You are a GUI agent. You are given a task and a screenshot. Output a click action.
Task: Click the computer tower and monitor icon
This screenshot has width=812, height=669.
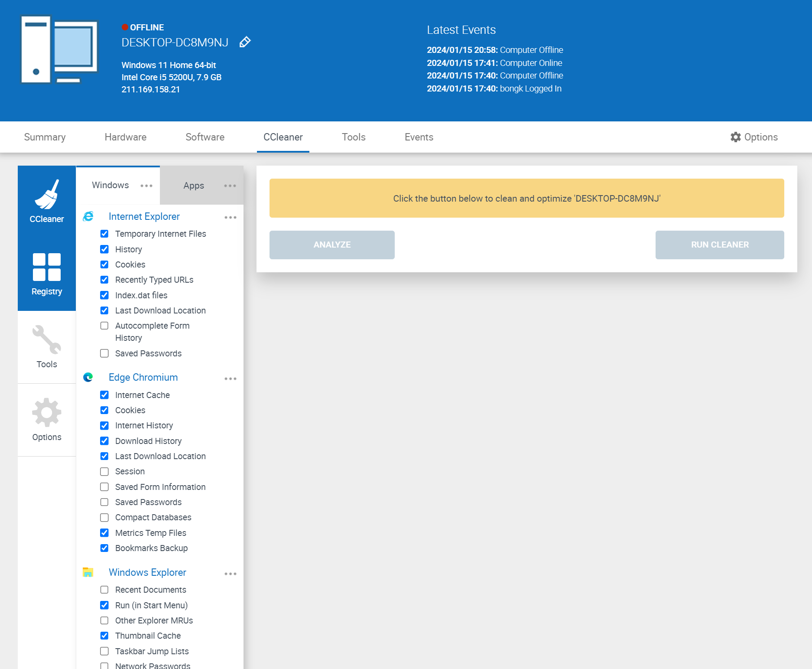pyautogui.click(x=59, y=49)
